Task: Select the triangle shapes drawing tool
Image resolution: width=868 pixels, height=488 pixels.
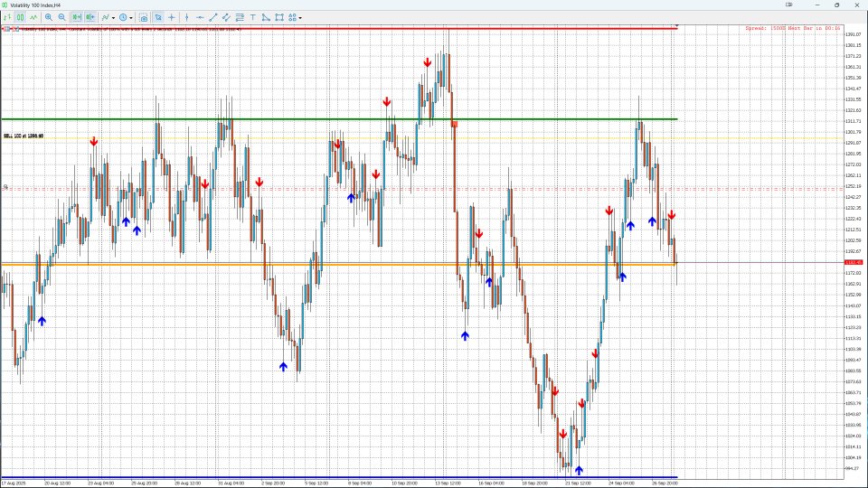Action: pos(266,18)
